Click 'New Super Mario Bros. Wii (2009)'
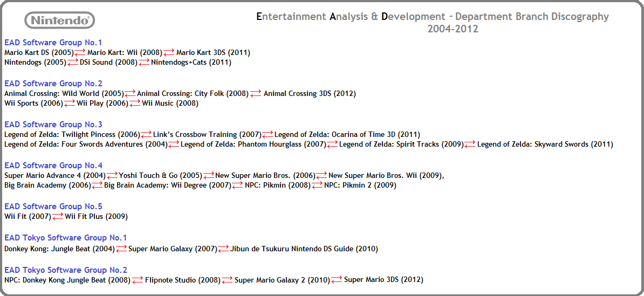The image size is (644, 296). pos(386,176)
